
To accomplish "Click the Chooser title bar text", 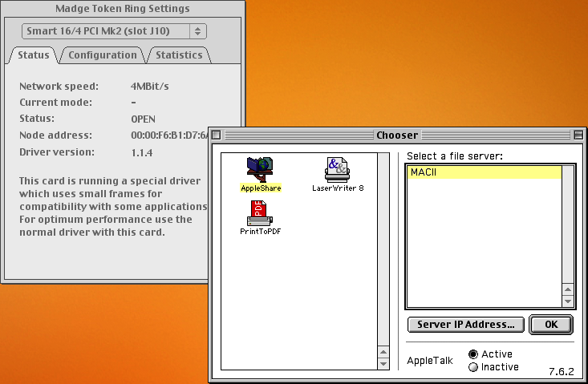I will coord(396,135).
